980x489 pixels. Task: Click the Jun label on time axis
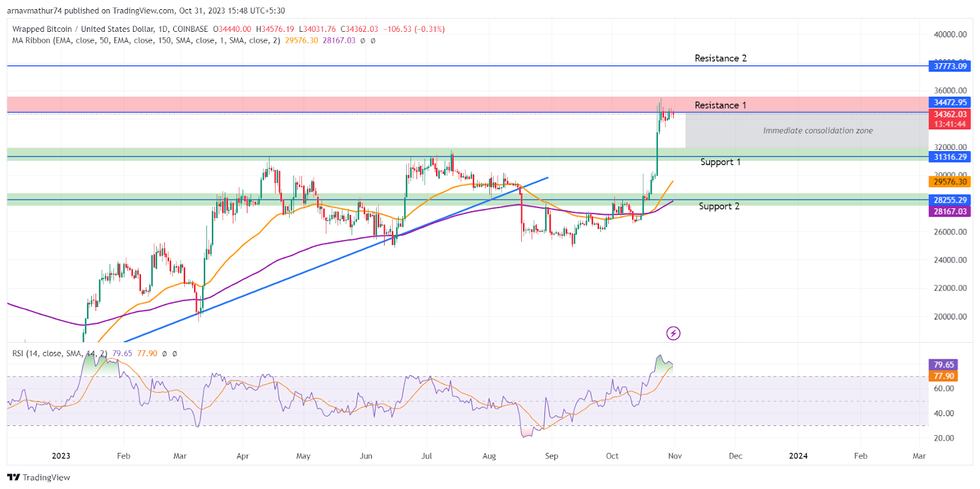click(x=366, y=456)
